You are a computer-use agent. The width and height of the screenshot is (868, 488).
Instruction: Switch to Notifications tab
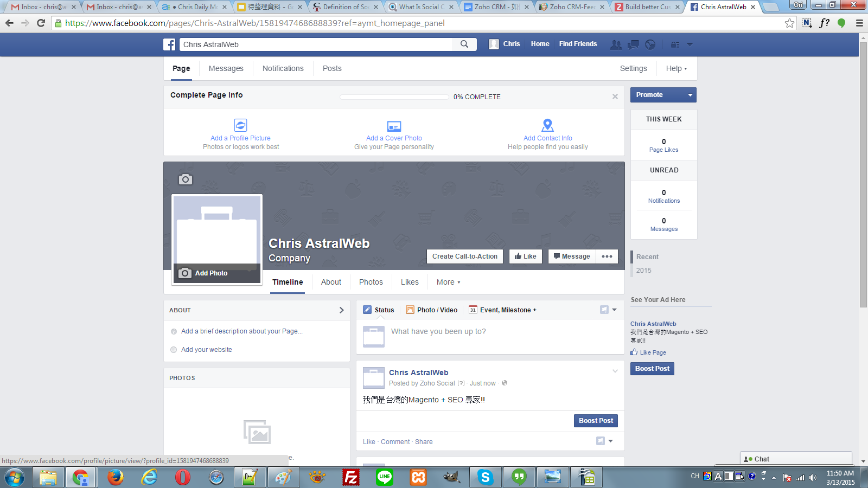[283, 68]
